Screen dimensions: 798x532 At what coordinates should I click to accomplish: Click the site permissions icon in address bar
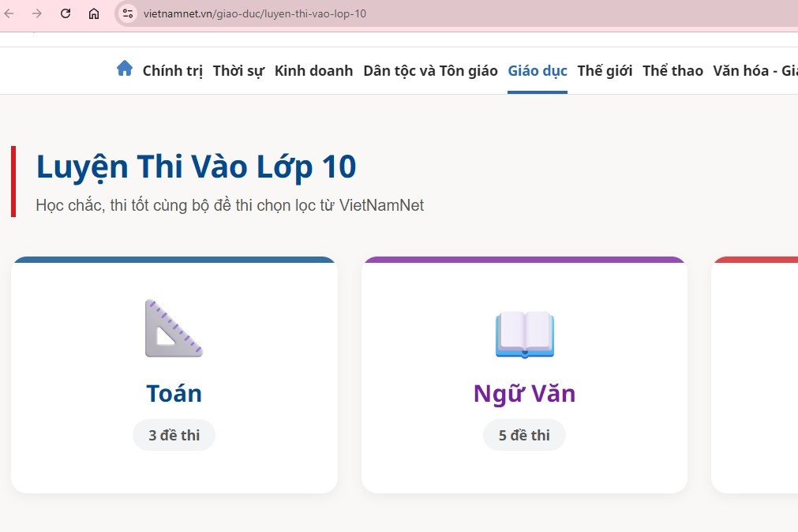tap(126, 13)
